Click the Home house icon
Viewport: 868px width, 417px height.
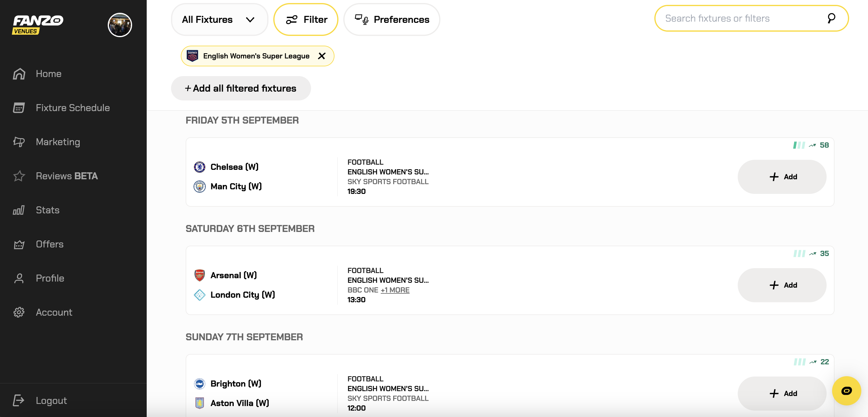[x=19, y=74]
